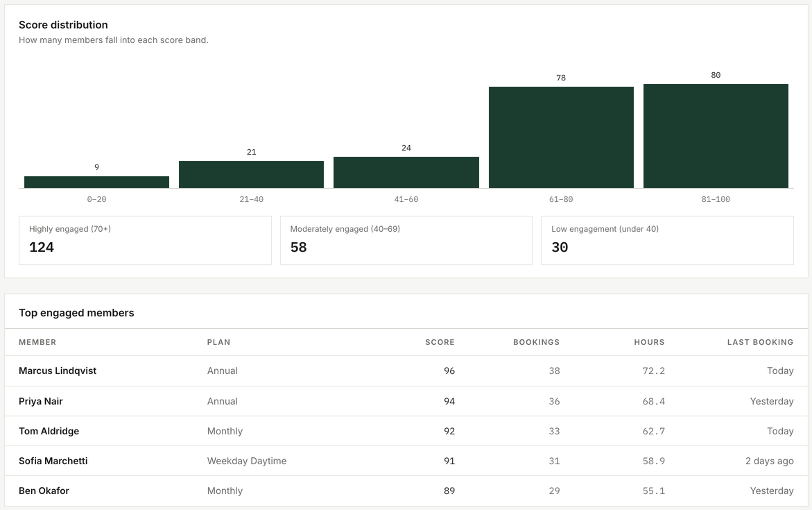Viewport: 812px width, 510px height.
Task: Click Tom Aldridge's score 92
Action: point(449,431)
